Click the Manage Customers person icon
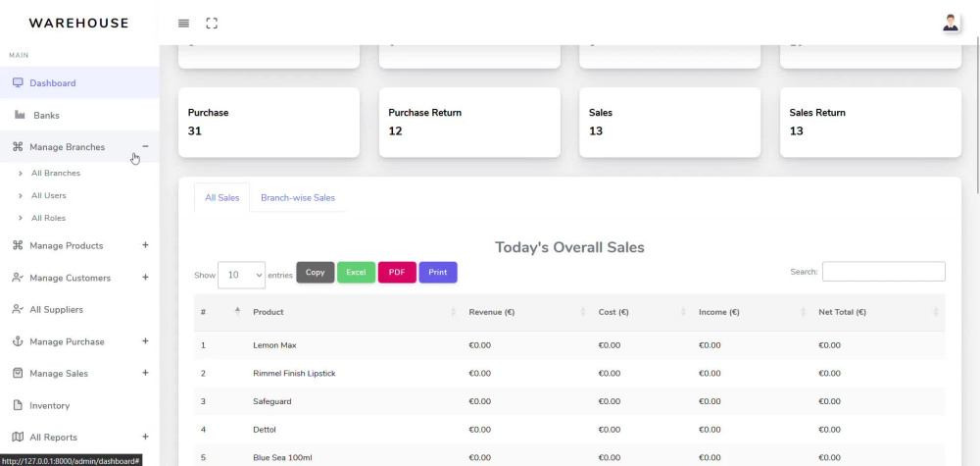 (x=18, y=277)
